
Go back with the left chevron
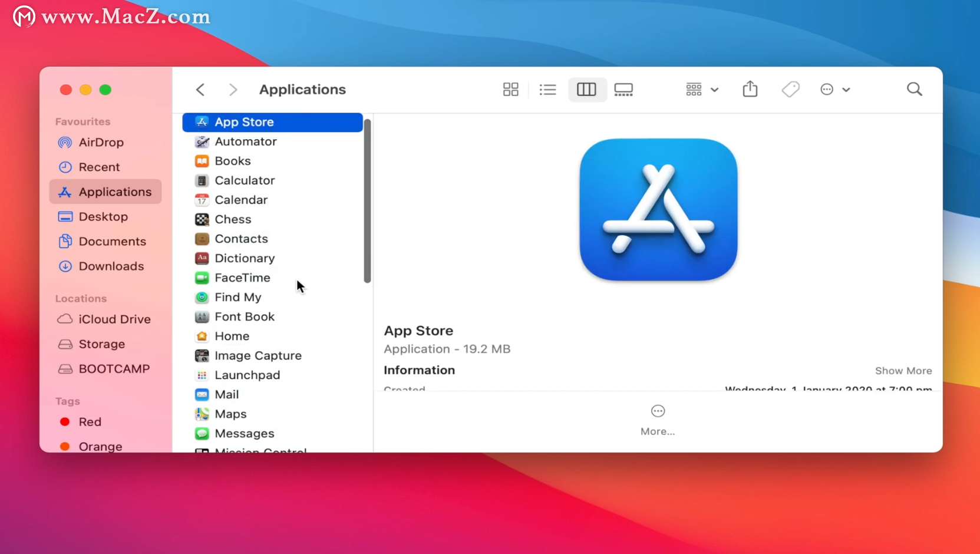[200, 90]
